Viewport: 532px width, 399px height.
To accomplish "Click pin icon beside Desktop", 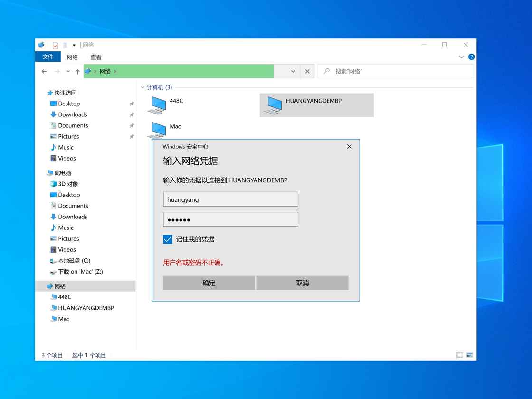I will point(132,104).
